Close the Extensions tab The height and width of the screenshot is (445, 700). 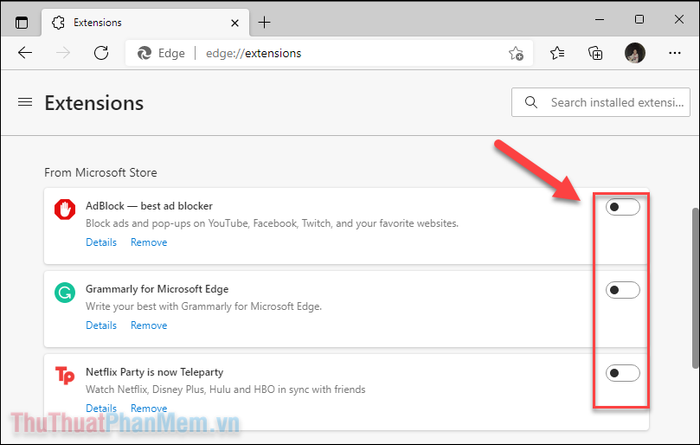pyautogui.click(x=235, y=23)
